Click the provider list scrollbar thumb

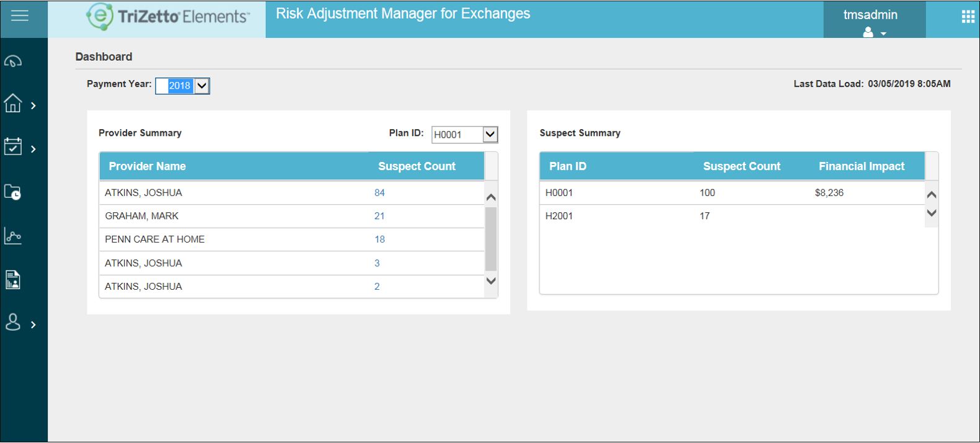click(491, 239)
